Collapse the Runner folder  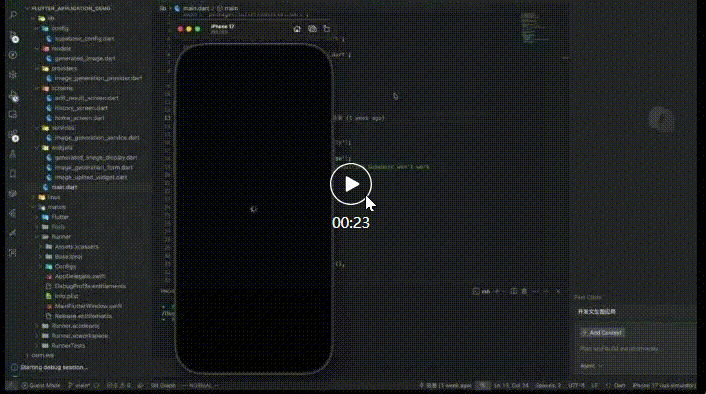point(61,237)
